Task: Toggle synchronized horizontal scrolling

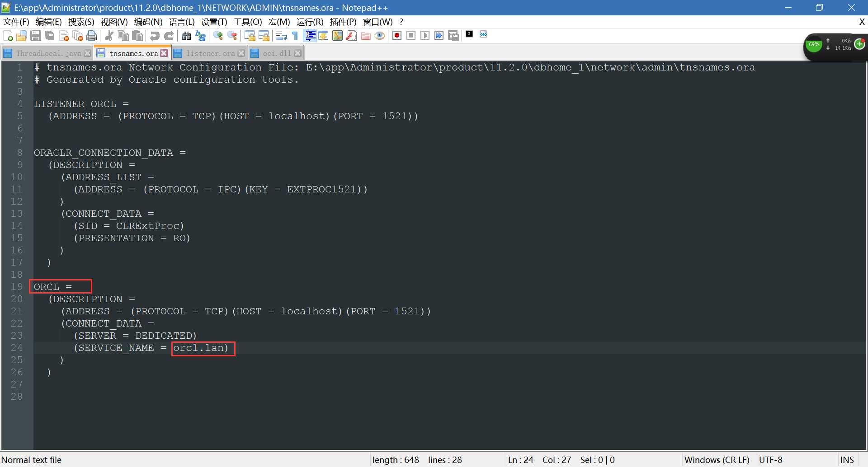Action: (264, 36)
